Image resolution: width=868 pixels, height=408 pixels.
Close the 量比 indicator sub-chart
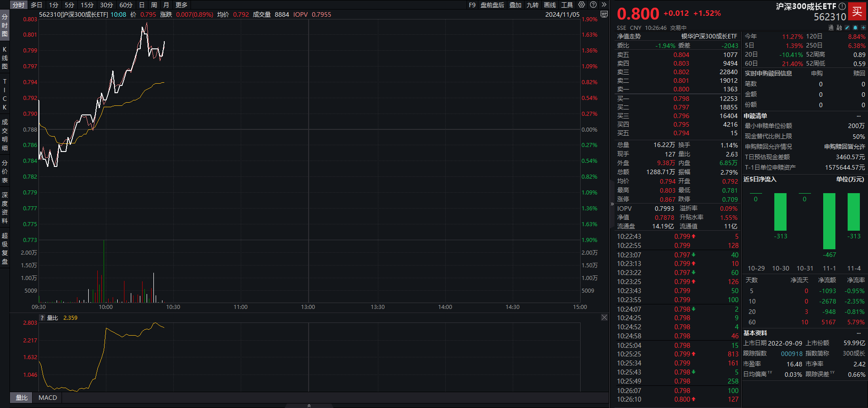[x=604, y=318]
